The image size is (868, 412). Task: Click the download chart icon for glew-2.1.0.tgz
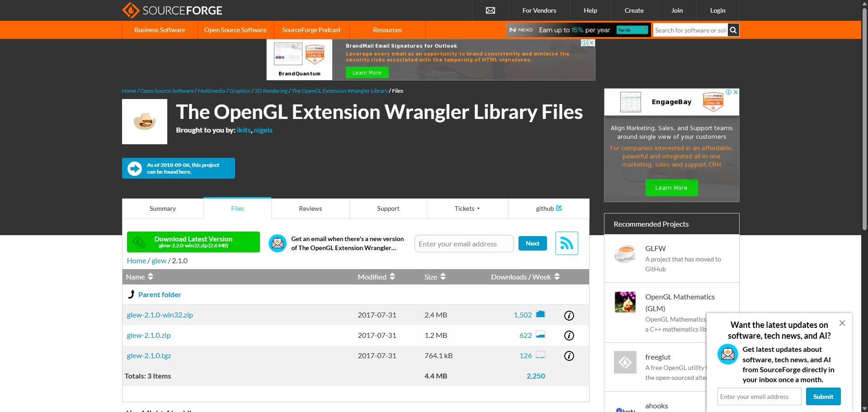click(x=540, y=355)
